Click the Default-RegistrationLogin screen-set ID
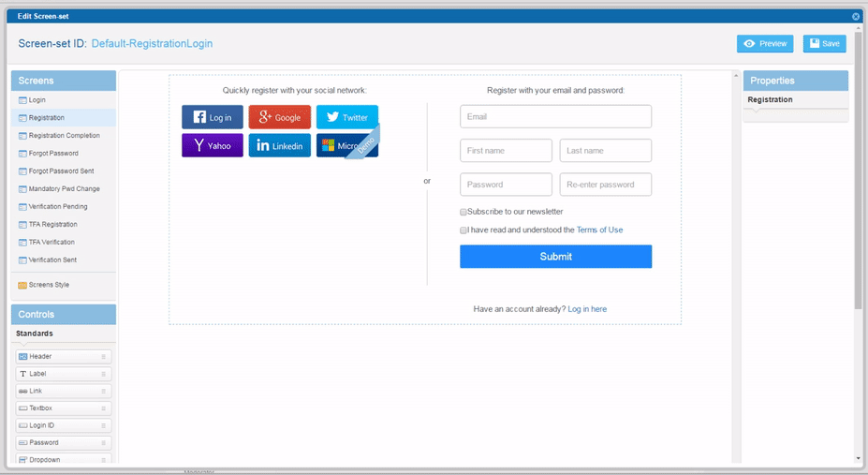The height and width of the screenshot is (475, 868). click(152, 43)
